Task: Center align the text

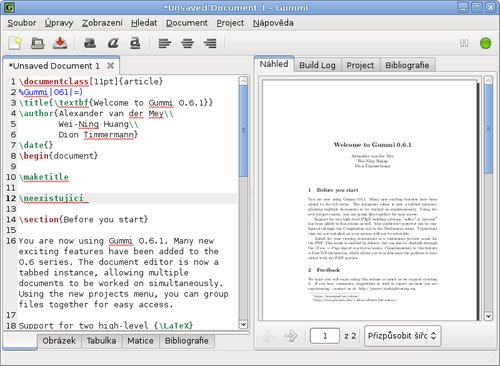Action: (187, 43)
